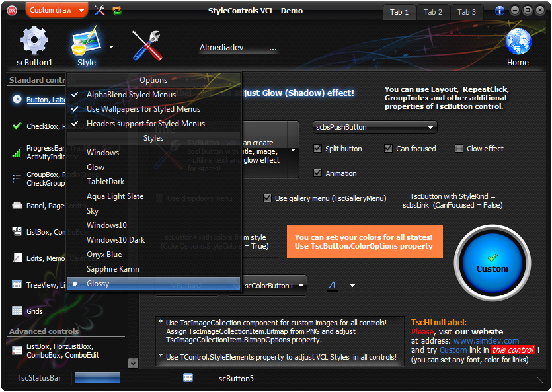
Task: Click the blue Custom link
Action: tap(453, 350)
